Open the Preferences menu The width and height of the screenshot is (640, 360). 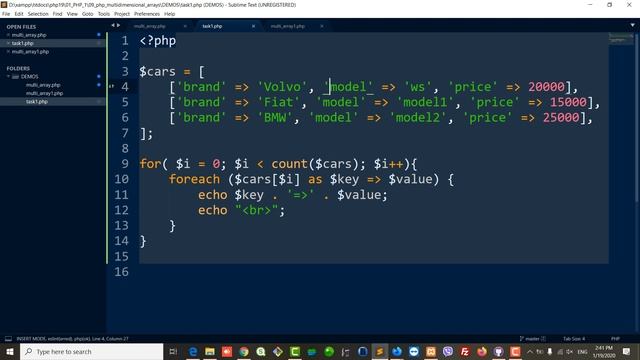(147, 14)
